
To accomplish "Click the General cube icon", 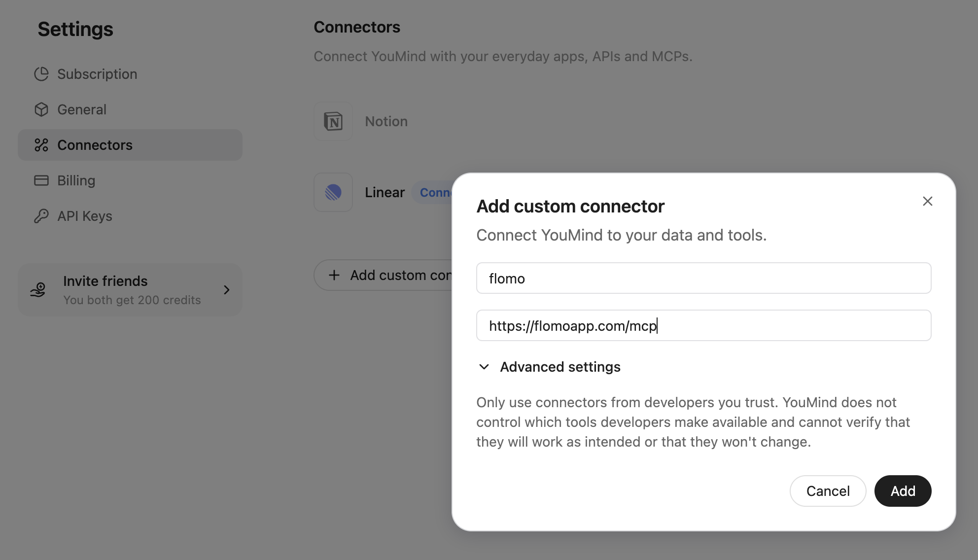I will click(41, 109).
